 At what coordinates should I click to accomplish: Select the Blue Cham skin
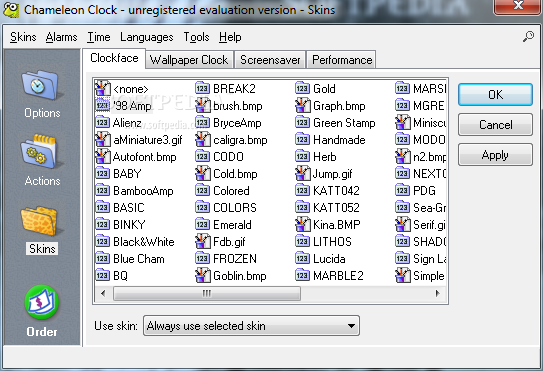click(139, 258)
